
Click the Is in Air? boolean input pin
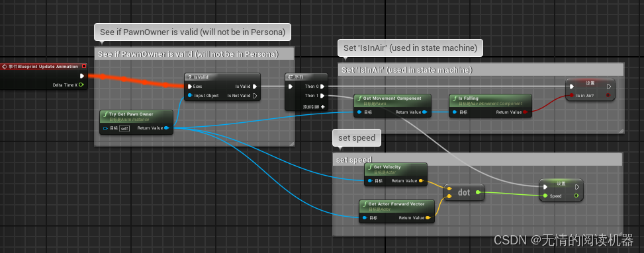click(571, 96)
